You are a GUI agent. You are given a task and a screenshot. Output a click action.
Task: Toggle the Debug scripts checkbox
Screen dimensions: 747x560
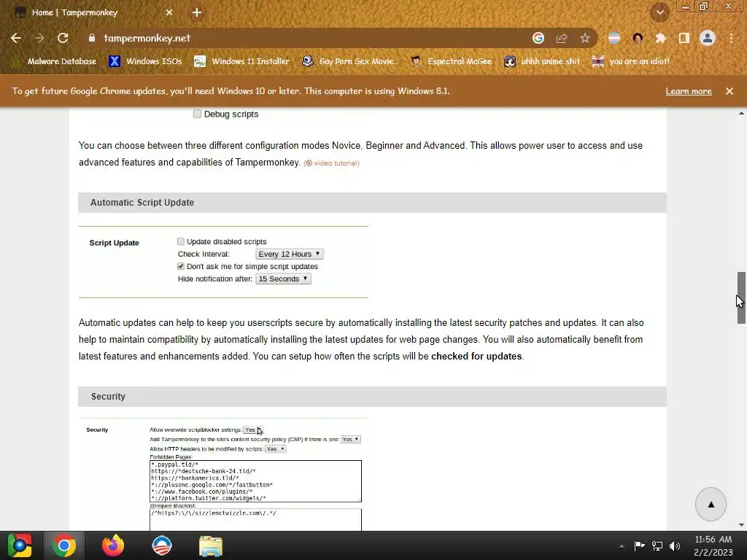[197, 114]
